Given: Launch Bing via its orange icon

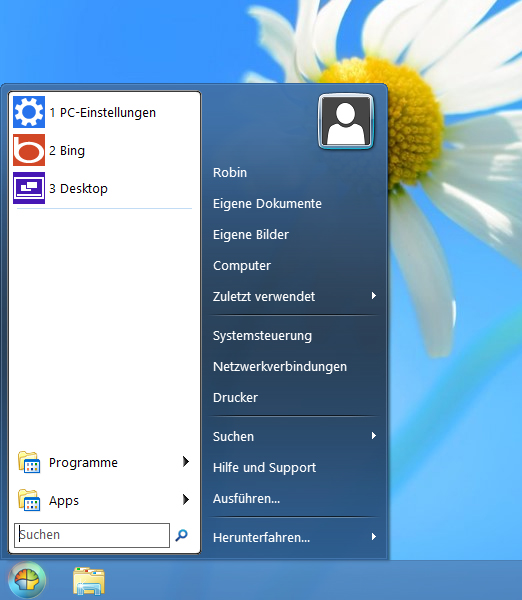Looking at the screenshot, I should (x=29, y=150).
